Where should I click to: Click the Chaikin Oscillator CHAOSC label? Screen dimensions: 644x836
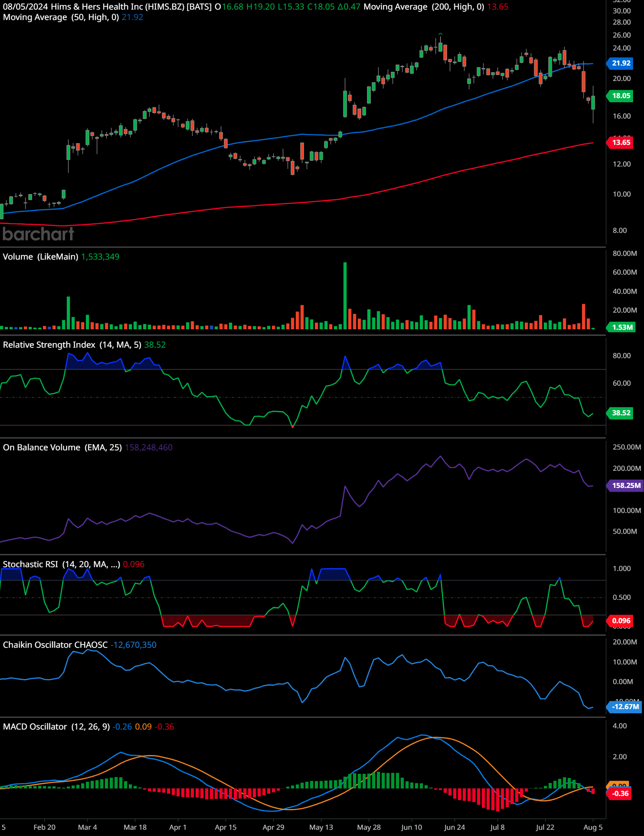click(55, 645)
